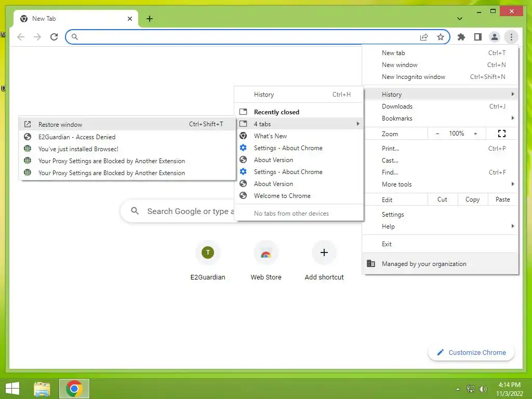
Task: Reopen E2Guardian - Access Denied tab
Action: 127,137
